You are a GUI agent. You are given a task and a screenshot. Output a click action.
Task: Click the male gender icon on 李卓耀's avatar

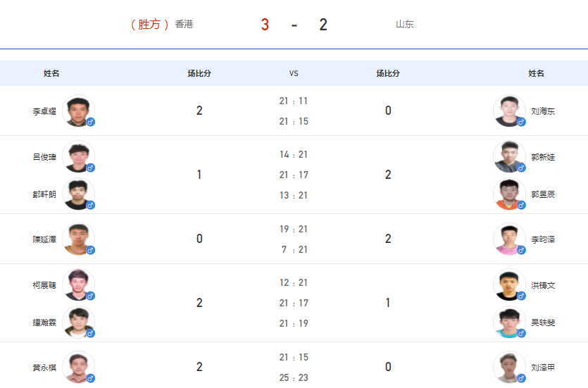tap(90, 123)
